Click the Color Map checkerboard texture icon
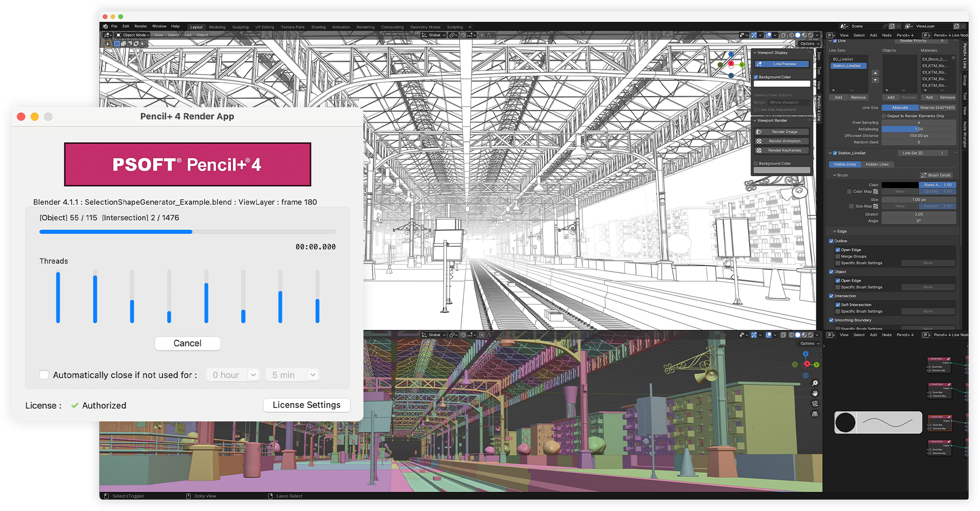The width and height of the screenshot is (980, 511). [x=875, y=192]
